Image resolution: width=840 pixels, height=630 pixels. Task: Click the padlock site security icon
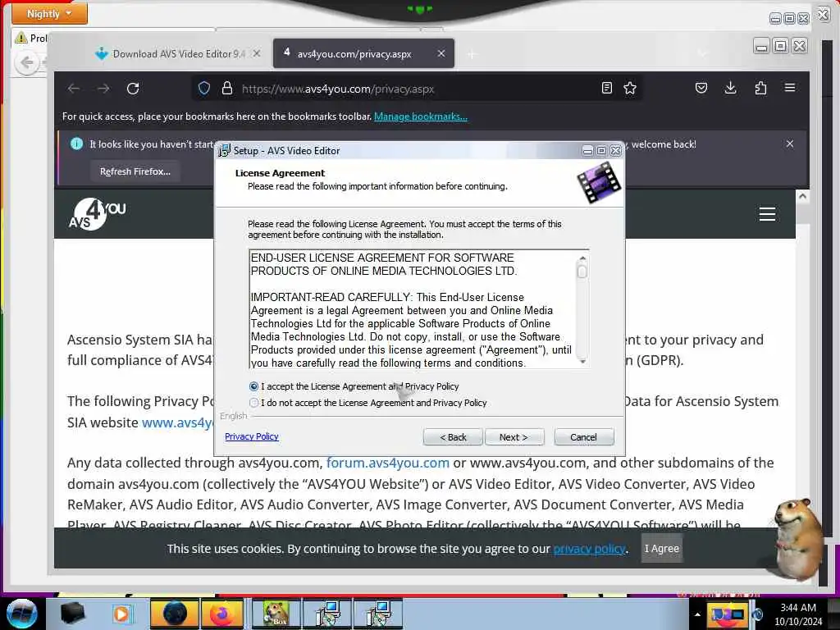227,89
